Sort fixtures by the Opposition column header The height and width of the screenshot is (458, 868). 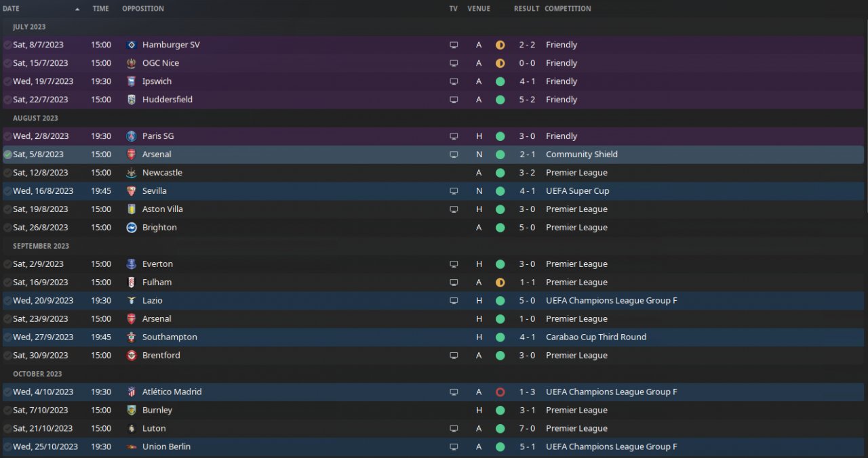coord(143,9)
